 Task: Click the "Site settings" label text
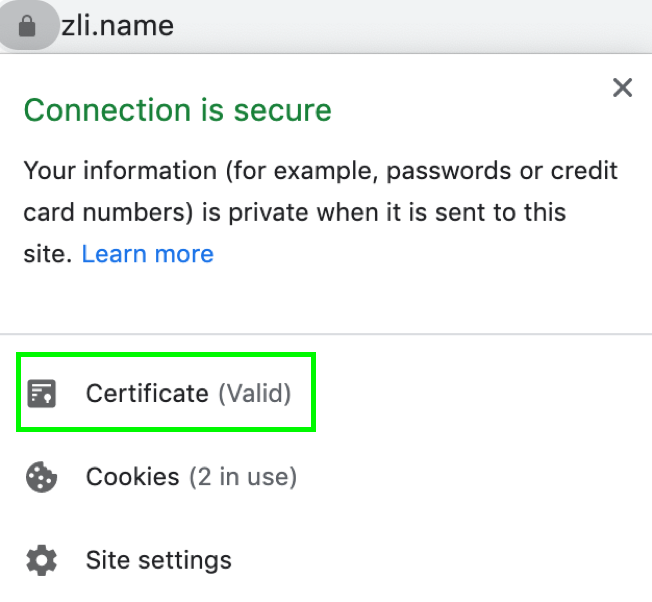(x=158, y=560)
